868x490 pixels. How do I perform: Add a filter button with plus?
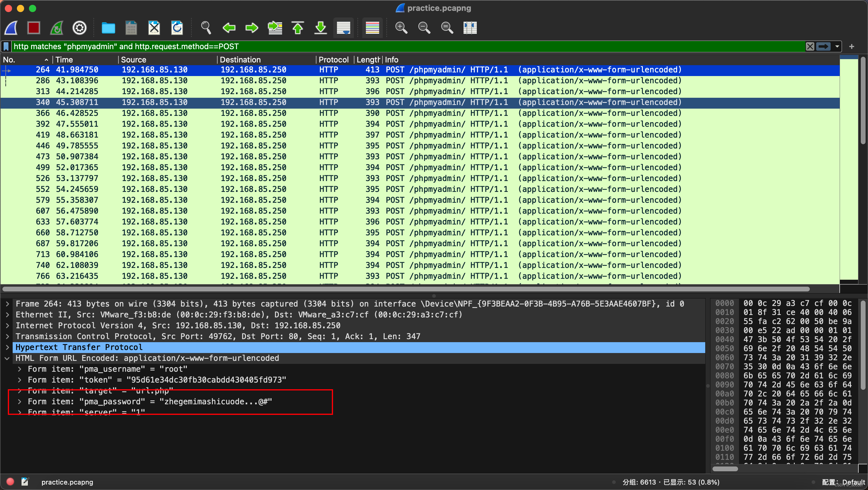pyautogui.click(x=851, y=46)
